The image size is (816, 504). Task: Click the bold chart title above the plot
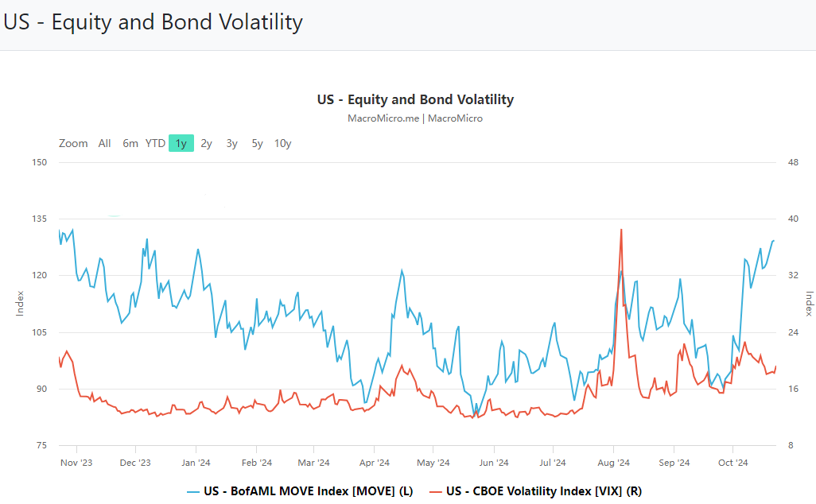[x=415, y=100]
